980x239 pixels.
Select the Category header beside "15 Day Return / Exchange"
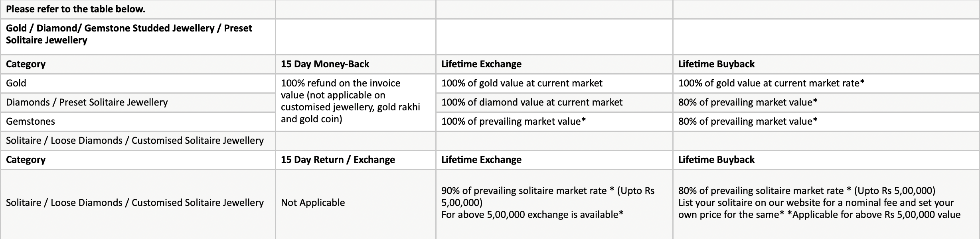(x=26, y=160)
